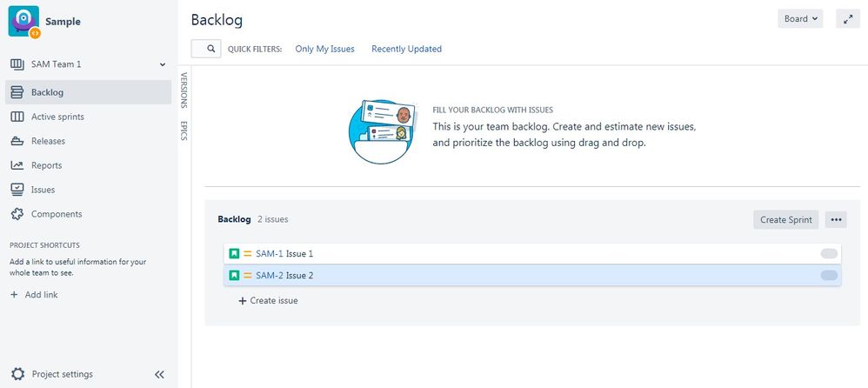Open Backlog in the sidebar

[x=89, y=92]
